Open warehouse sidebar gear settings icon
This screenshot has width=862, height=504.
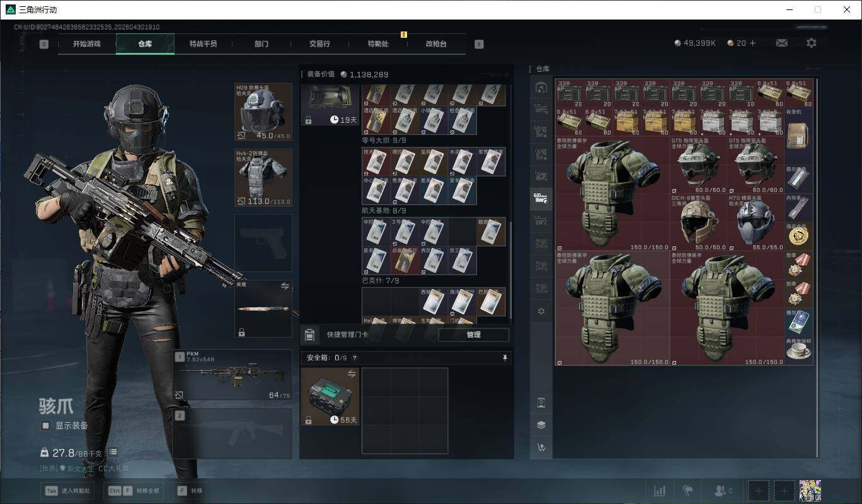pyautogui.click(x=541, y=311)
